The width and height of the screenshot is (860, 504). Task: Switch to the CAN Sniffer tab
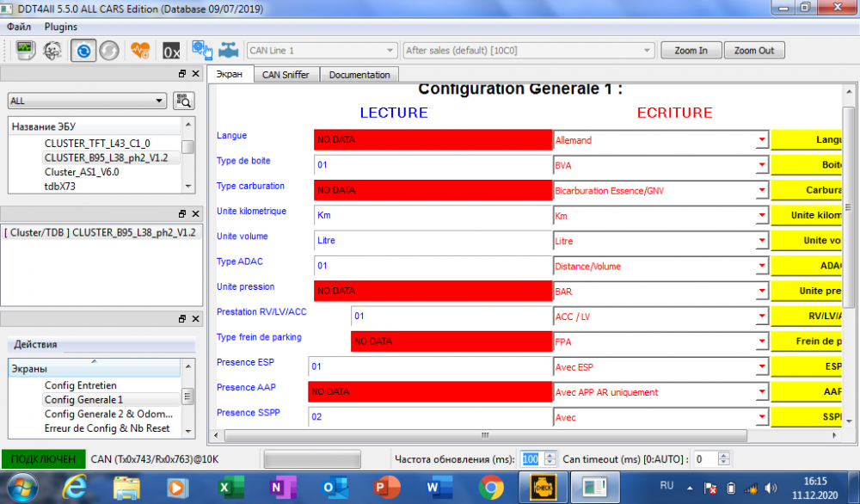click(286, 75)
